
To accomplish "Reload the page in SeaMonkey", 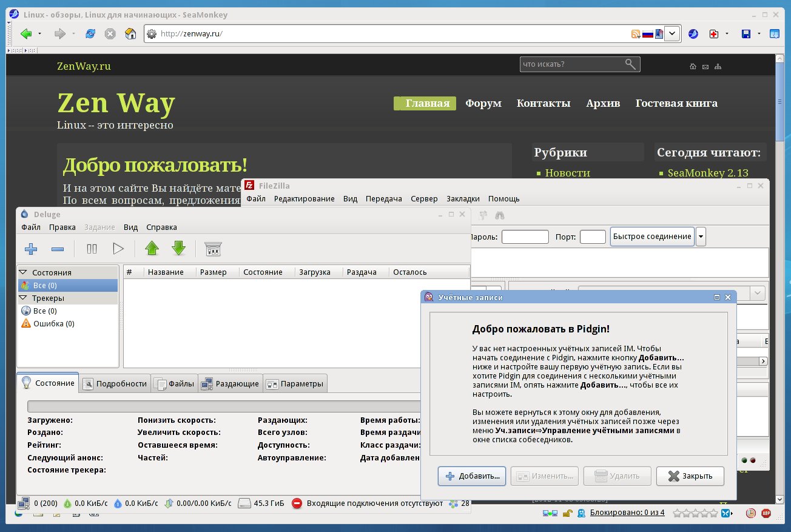I will 90,34.
